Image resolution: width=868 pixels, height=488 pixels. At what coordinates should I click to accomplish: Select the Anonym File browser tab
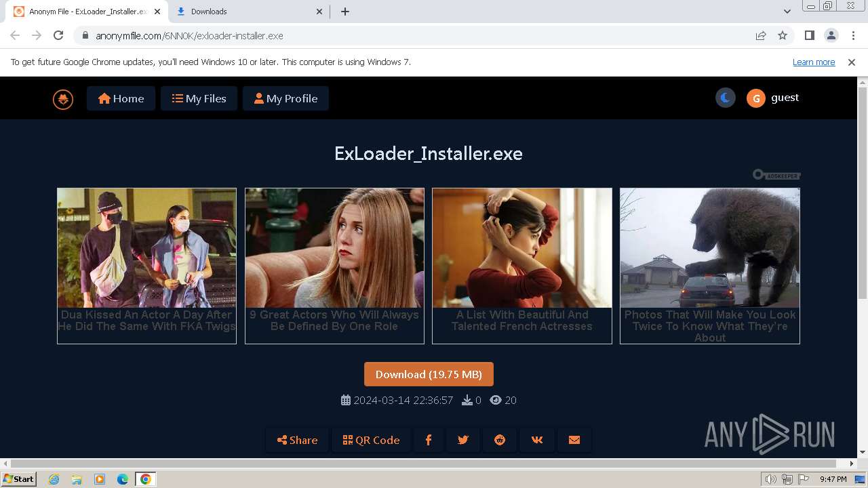pyautogui.click(x=87, y=12)
